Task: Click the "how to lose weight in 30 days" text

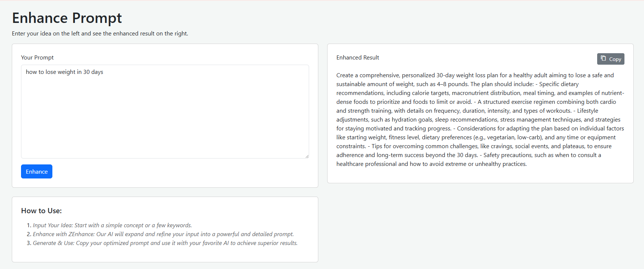Action: 65,72
